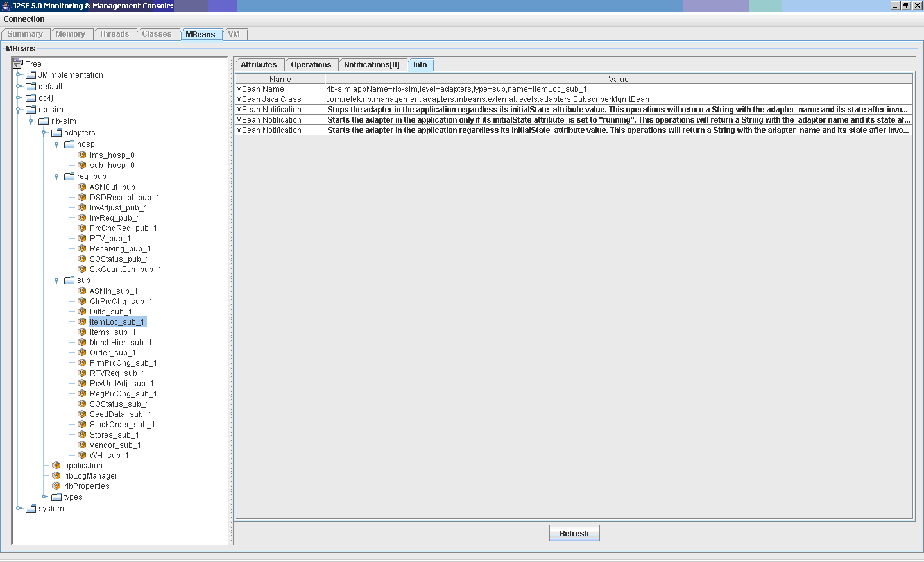Select RegPrcChg_sub_1 in the tree
The width and height of the screenshot is (924, 562).
[x=123, y=393]
